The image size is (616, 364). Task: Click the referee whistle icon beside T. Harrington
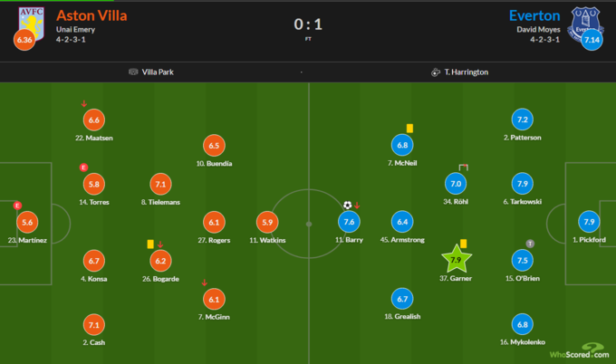click(436, 72)
